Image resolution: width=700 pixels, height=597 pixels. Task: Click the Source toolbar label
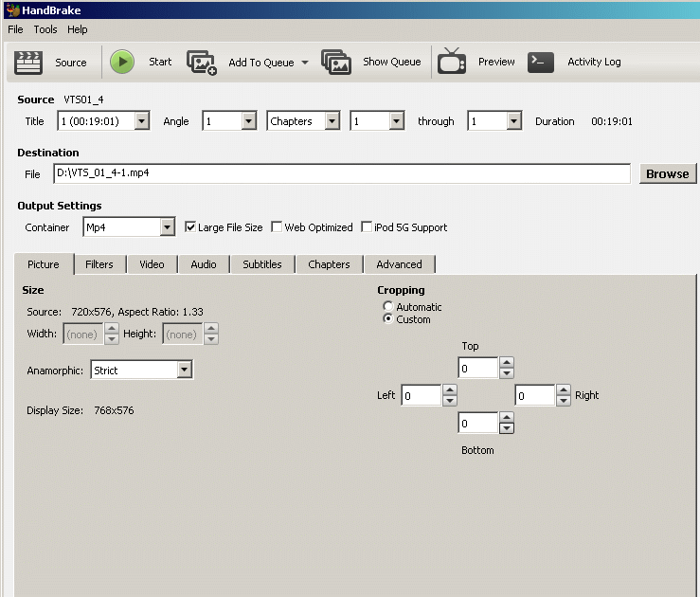point(71,63)
